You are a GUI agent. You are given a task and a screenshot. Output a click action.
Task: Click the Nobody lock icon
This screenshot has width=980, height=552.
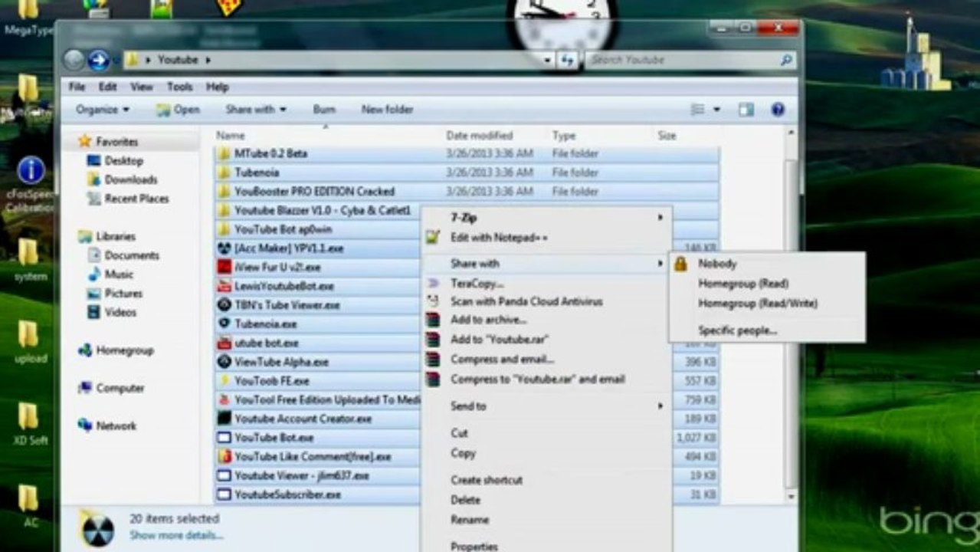(680, 264)
